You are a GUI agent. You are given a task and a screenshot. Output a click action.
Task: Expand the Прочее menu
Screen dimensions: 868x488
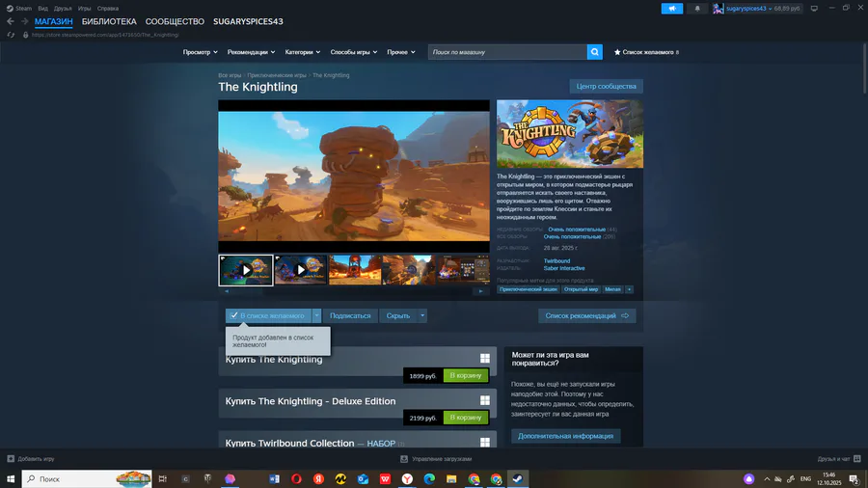click(401, 52)
